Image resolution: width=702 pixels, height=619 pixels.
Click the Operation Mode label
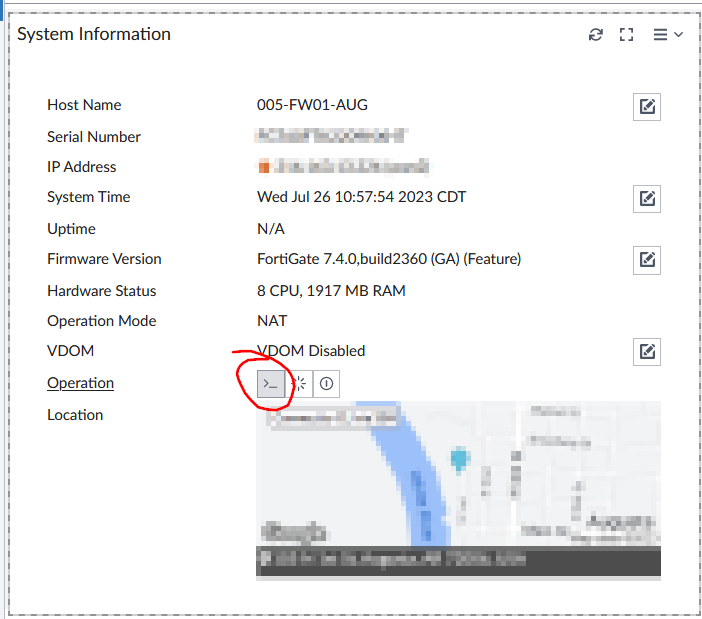[102, 321]
